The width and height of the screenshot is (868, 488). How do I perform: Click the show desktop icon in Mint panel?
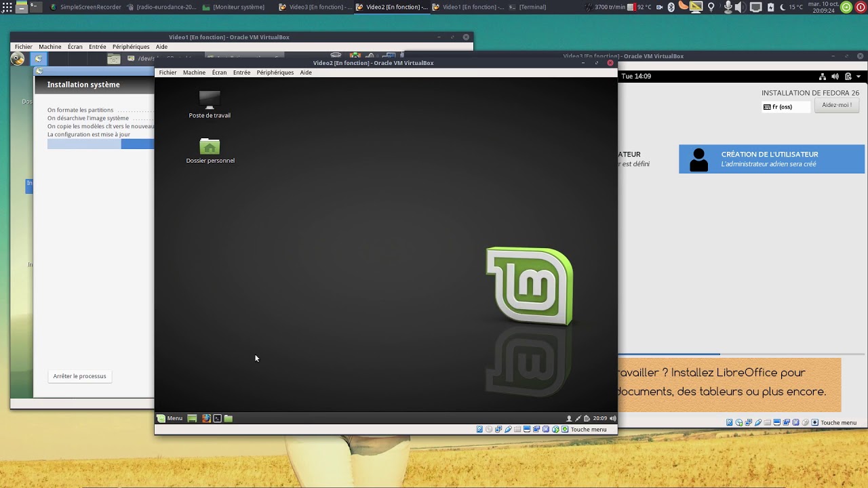point(192,418)
